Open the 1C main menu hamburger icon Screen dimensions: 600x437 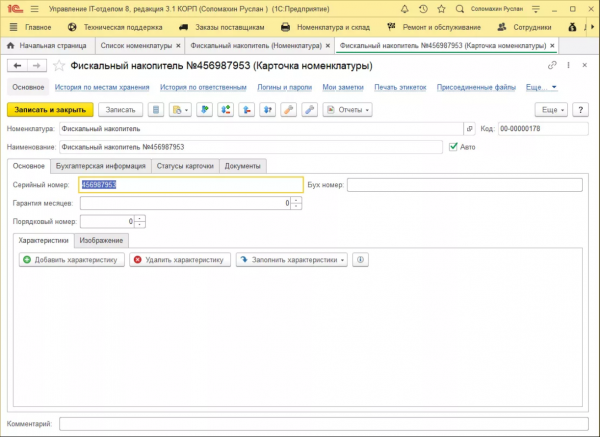pyautogui.click(x=34, y=9)
